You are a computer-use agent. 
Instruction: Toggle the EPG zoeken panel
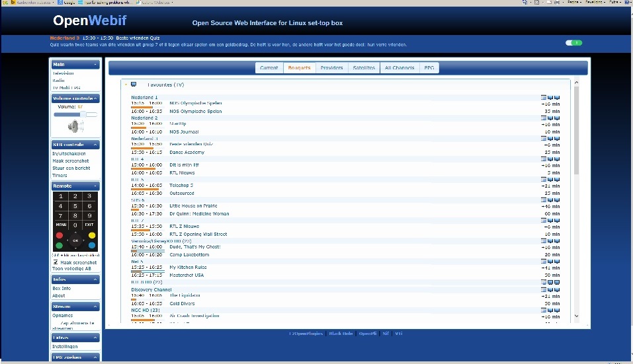point(95,357)
